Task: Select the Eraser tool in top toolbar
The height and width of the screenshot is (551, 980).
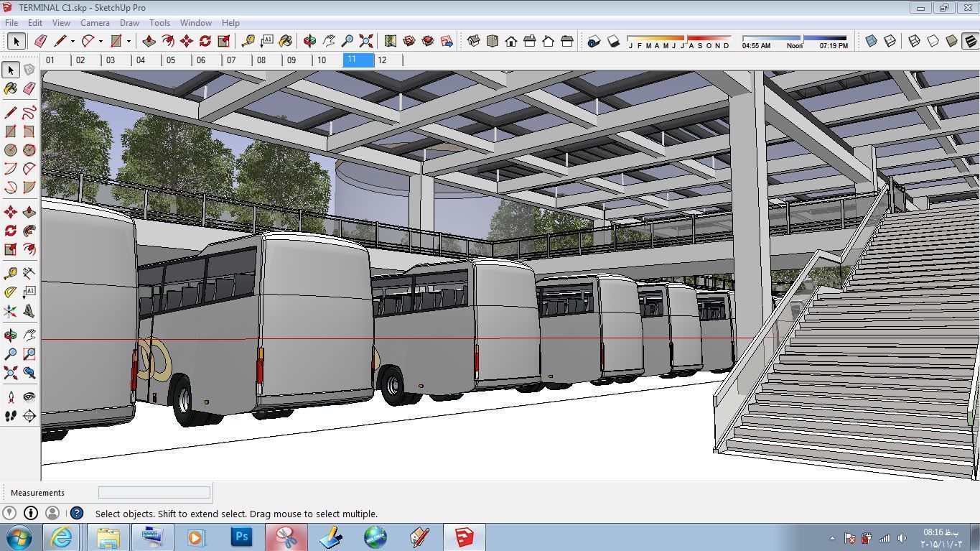Action: coord(41,41)
